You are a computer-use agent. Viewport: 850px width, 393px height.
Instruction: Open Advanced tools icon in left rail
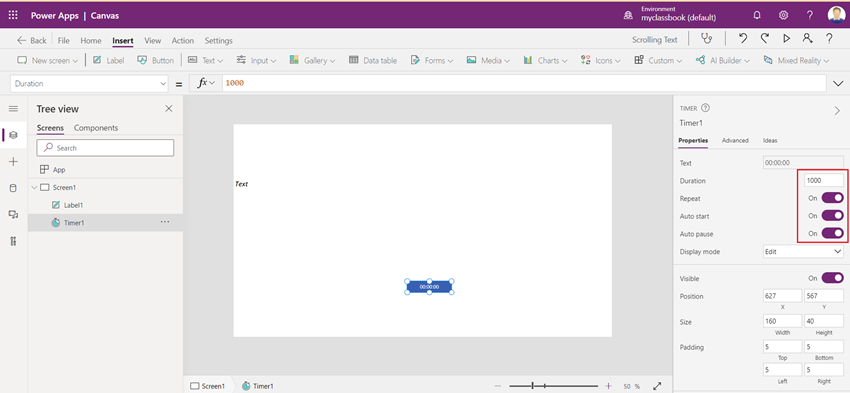tap(13, 241)
